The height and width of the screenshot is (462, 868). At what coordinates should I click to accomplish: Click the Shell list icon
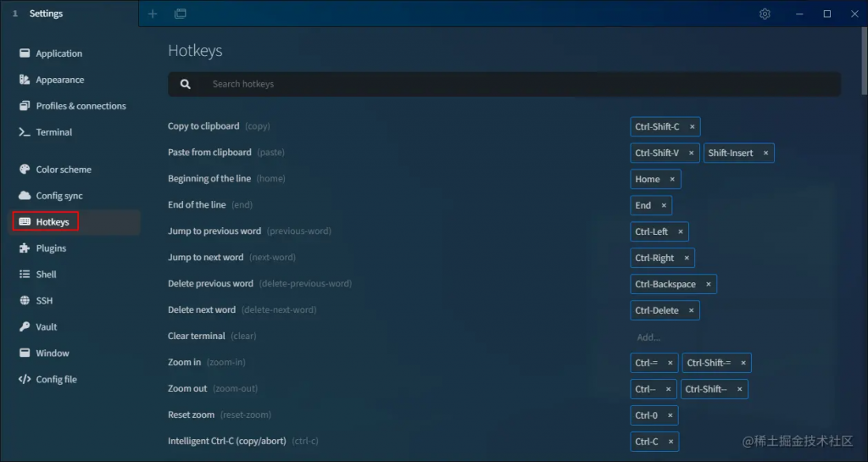(25, 274)
